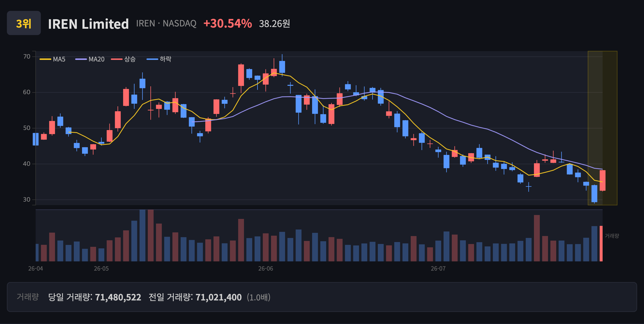The image size is (644, 324).
Task: Click the 3위 rank badge
Action: 24,23
